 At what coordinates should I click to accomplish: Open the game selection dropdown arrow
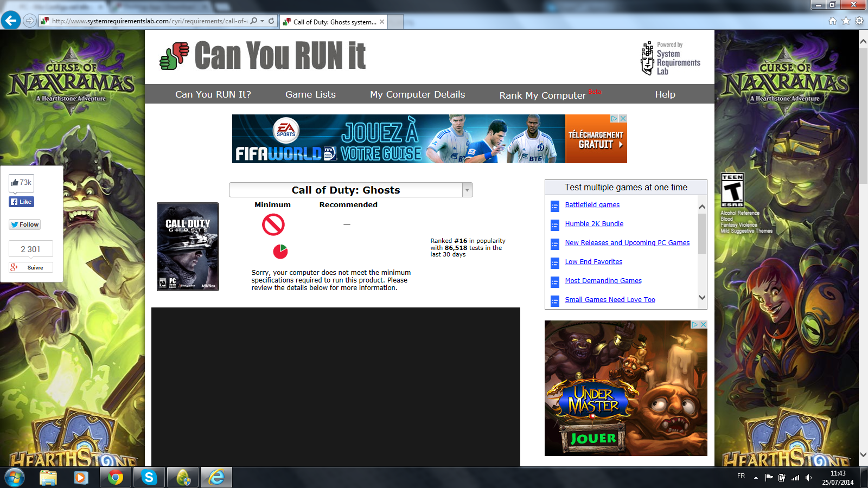click(467, 190)
